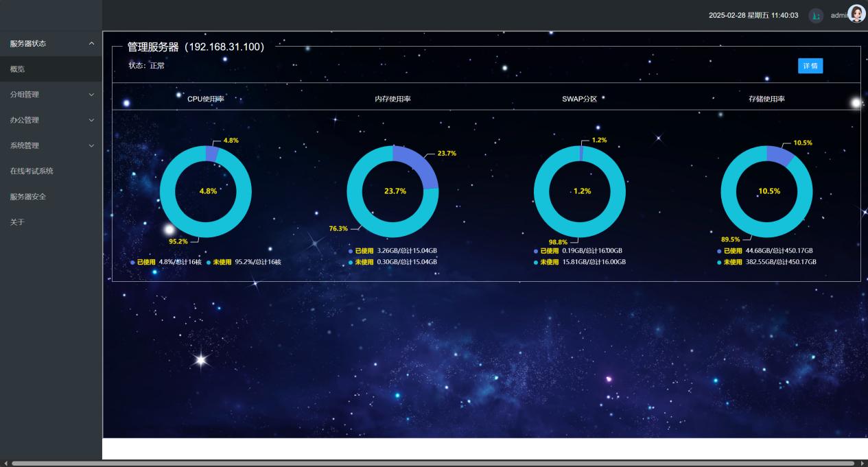Image resolution: width=868 pixels, height=467 pixels.
Task: Click the round green icon beside admin
Action: point(816,15)
